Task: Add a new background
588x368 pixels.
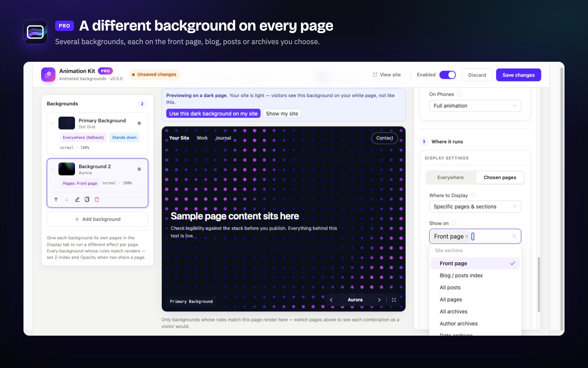Action: pyautogui.click(x=97, y=219)
